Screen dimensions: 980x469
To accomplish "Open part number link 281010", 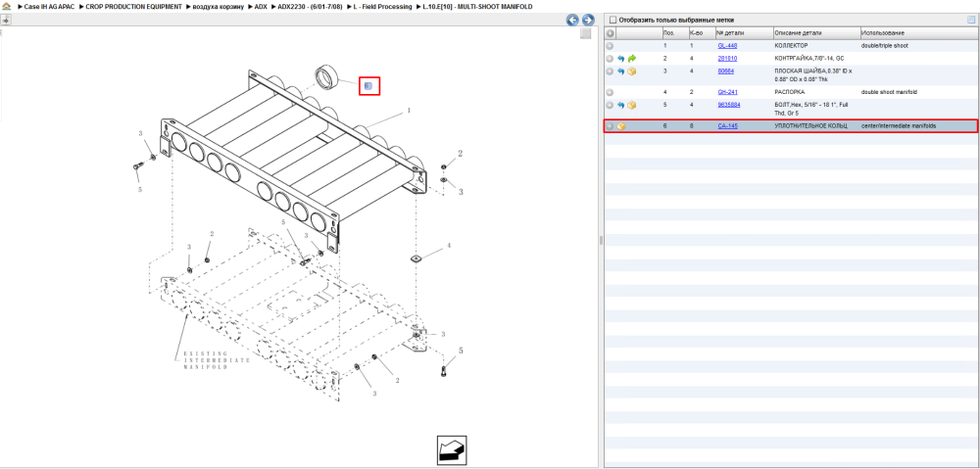I will click(x=727, y=58).
